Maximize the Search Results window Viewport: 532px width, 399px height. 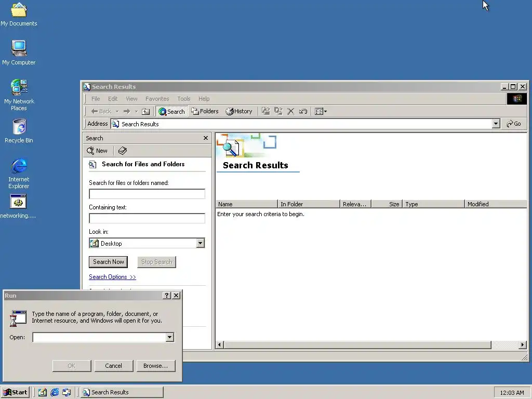coord(513,87)
